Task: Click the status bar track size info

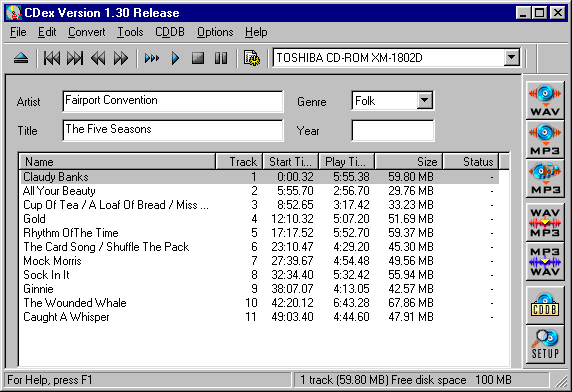Action: click(421, 380)
